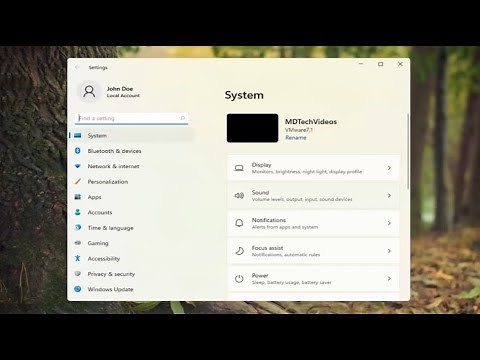This screenshot has height=360, width=480.
Task: Click the Notifications bell icon
Action: [239, 223]
